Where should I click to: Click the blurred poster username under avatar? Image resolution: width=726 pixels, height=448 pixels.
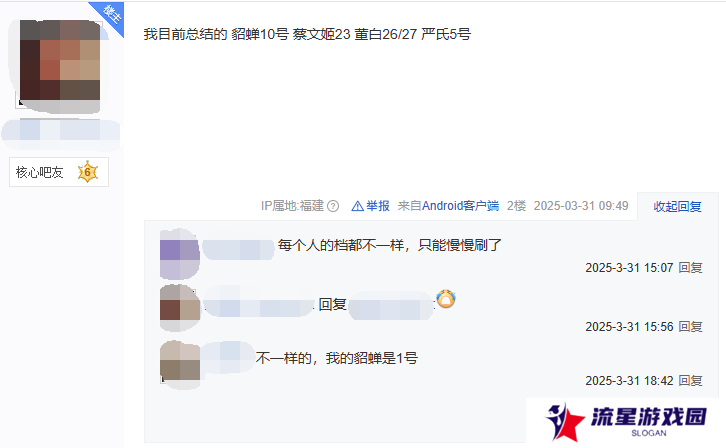point(61,134)
